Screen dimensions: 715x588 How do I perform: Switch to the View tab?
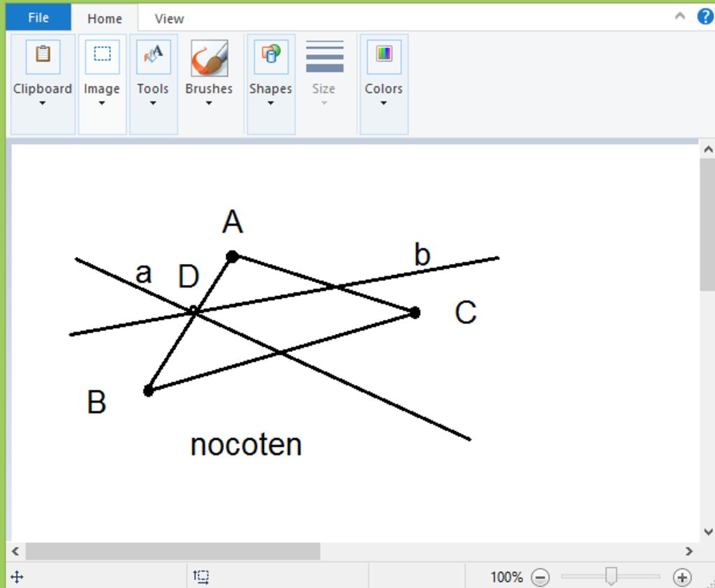[169, 18]
